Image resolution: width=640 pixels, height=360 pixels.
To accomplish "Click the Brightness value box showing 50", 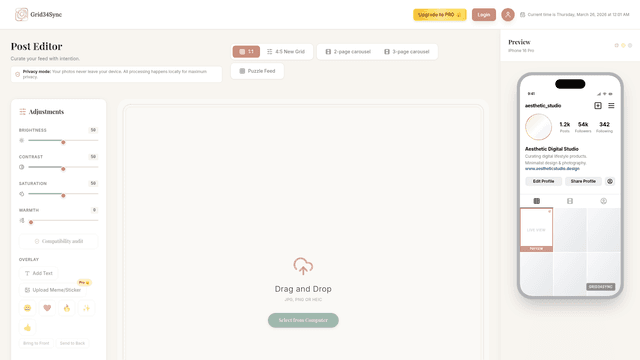I will click(x=93, y=130).
